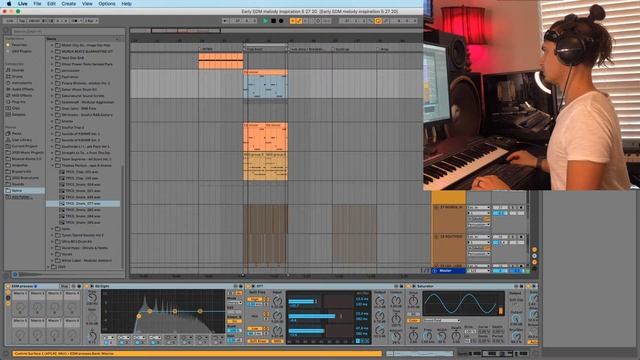Open the Apple menu

9,4
